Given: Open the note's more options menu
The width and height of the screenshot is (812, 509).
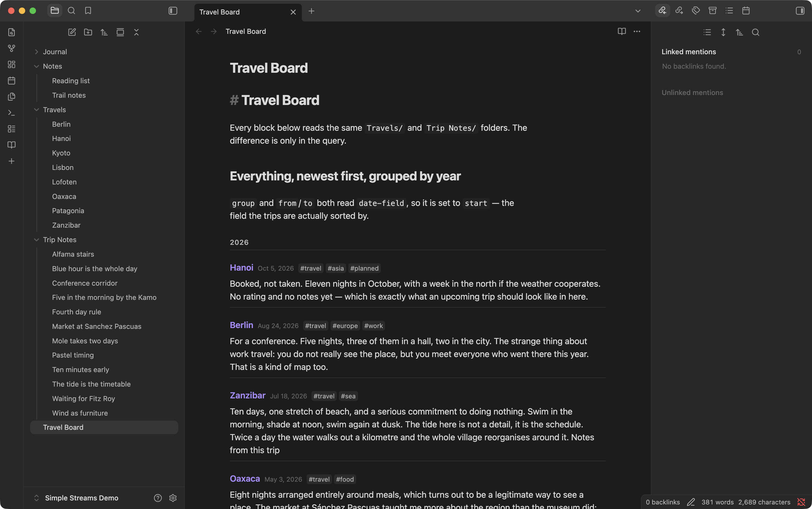Looking at the screenshot, I should point(637,31).
